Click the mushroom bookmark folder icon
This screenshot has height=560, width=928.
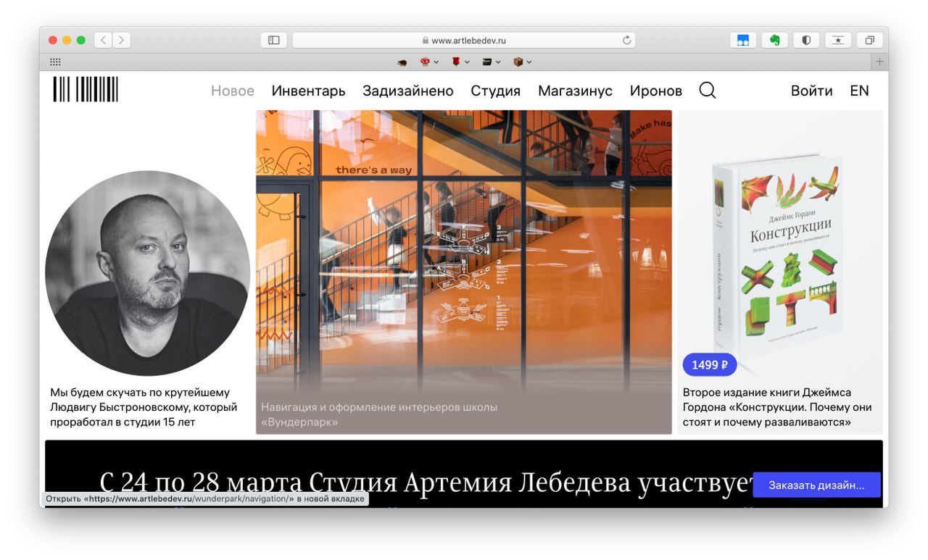coord(426,62)
